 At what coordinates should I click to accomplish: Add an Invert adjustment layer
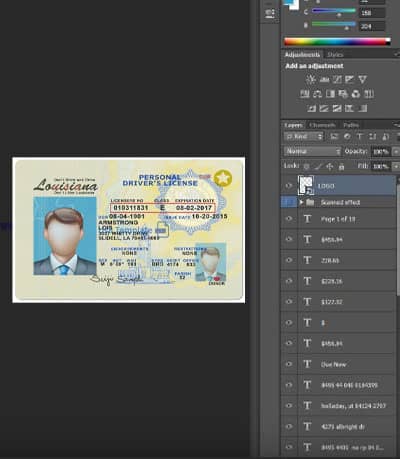(311, 108)
